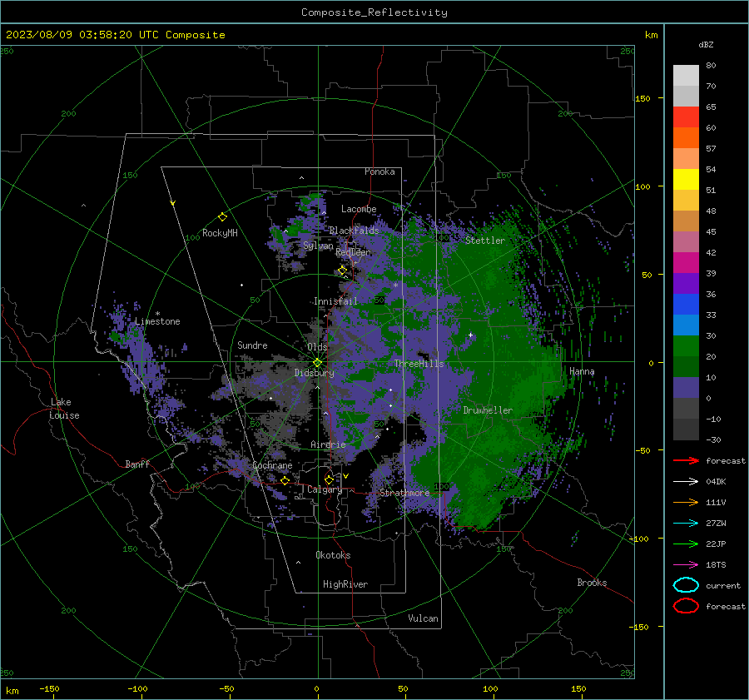
Task: Click the Vulcan city label
Action: point(423,618)
